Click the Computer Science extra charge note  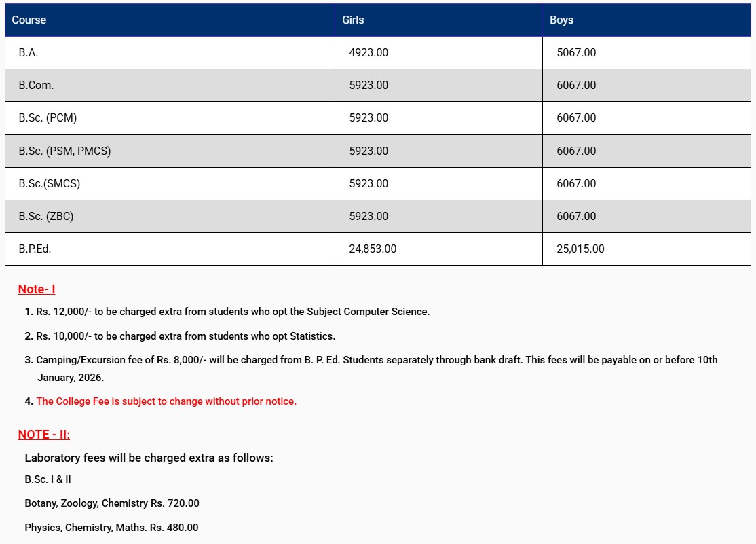pos(233,312)
